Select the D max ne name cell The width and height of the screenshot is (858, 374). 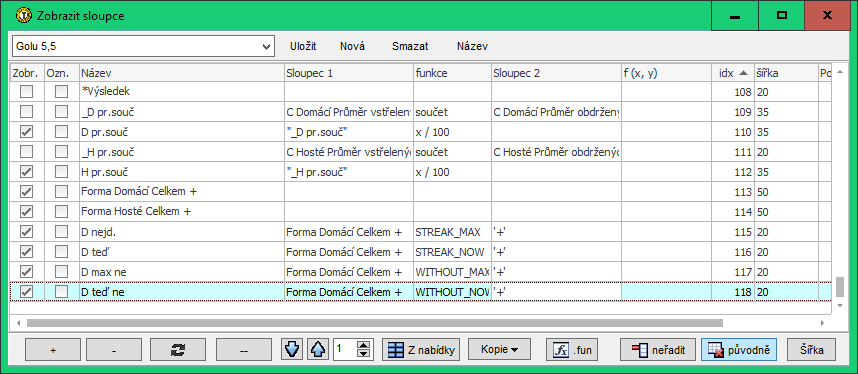[x=182, y=272]
